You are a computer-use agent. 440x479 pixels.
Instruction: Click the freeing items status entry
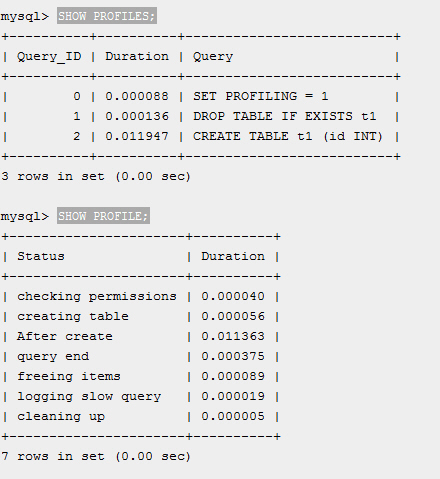pos(69,376)
